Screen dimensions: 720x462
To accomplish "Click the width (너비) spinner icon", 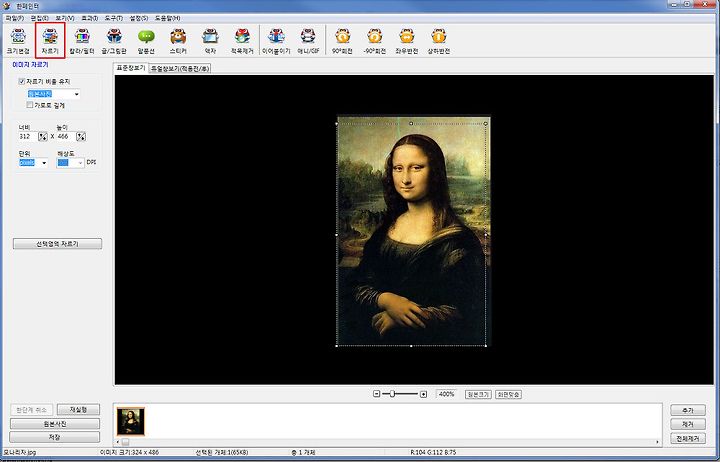I will pyautogui.click(x=43, y=136).
